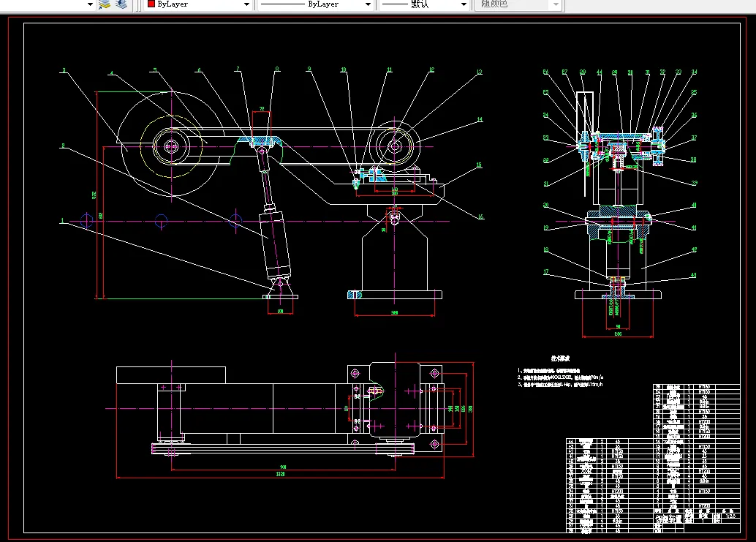Pick part balloon number 14 in front view
The width and height of the screenshot is (756, 542).
coord(480,119)
